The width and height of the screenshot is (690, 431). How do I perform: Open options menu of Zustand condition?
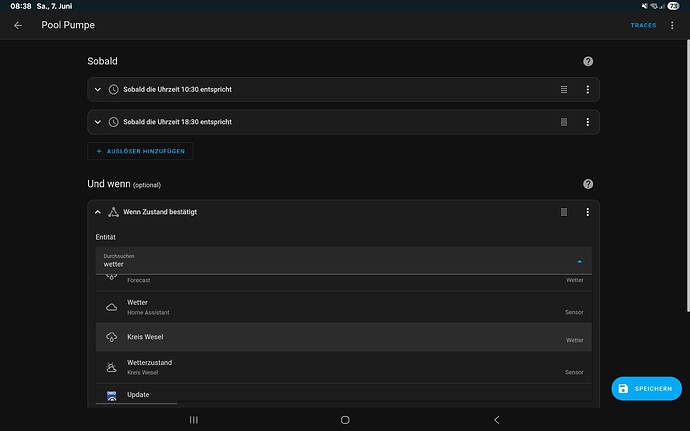(587, 212)
